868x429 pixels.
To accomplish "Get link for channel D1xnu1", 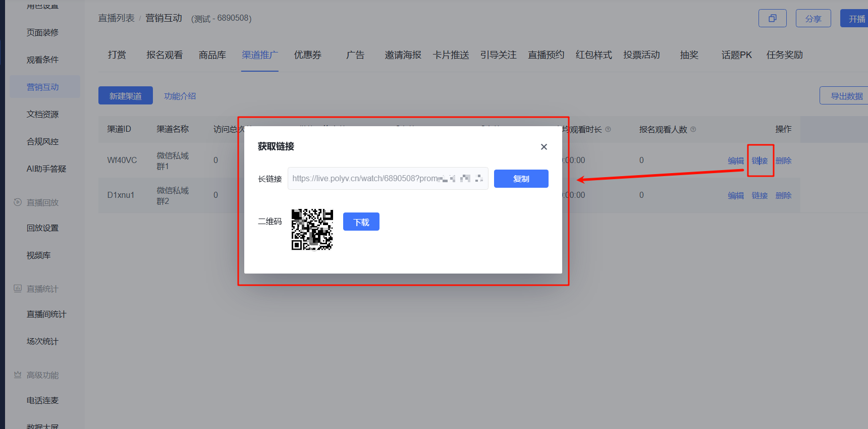I will (759, 195).
